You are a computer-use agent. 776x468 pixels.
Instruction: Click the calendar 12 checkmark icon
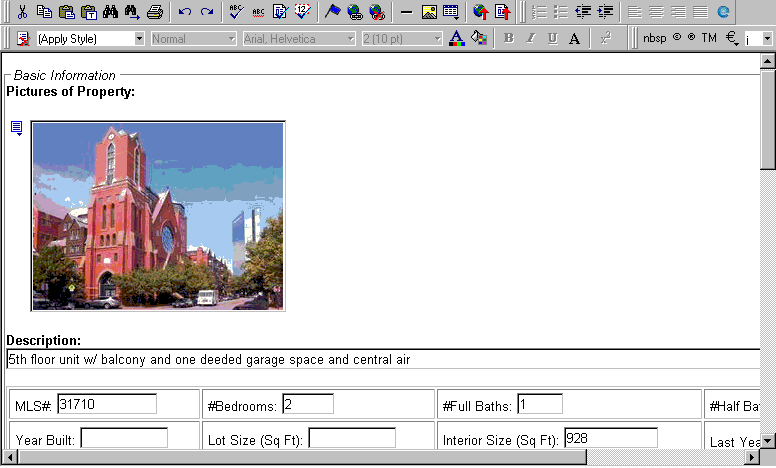[302, 11]
